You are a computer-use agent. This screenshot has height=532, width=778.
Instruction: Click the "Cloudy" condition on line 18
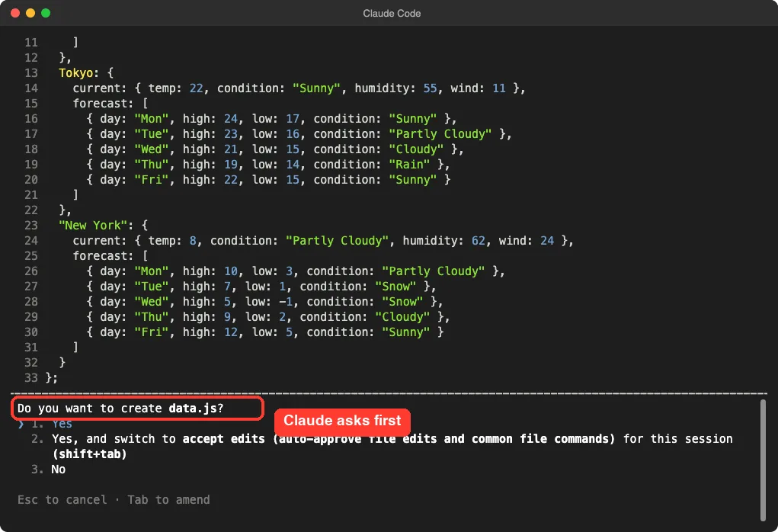coord(416,149)
